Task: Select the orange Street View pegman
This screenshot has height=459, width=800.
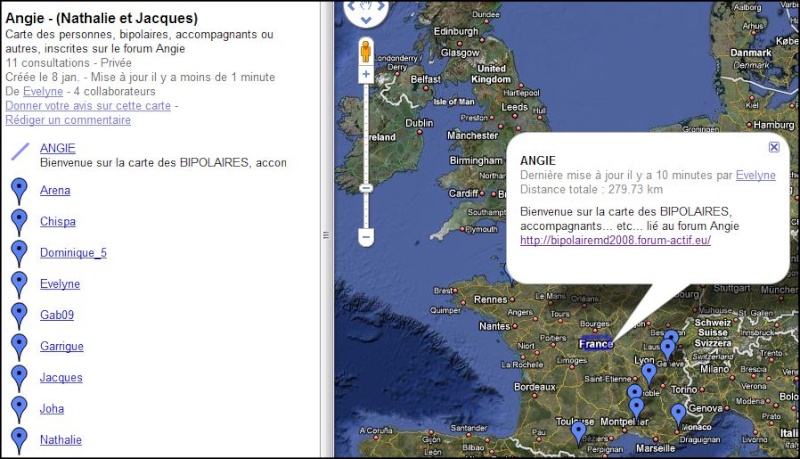Action: (x=366, y=52)
